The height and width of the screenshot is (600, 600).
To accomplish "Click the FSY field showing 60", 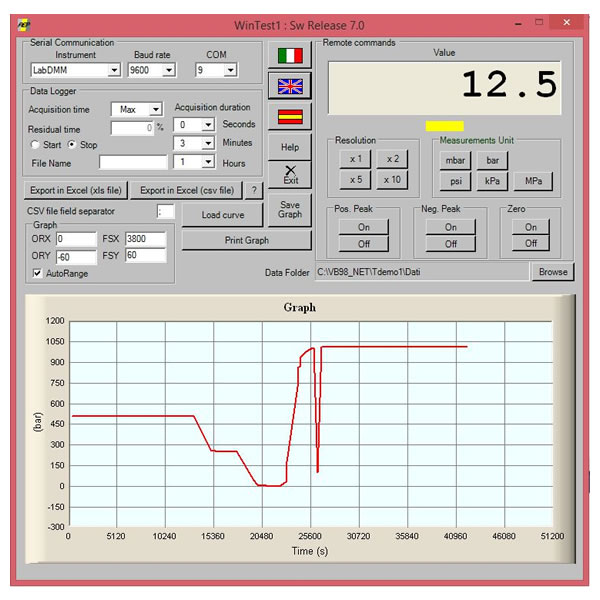I will 145,255.
